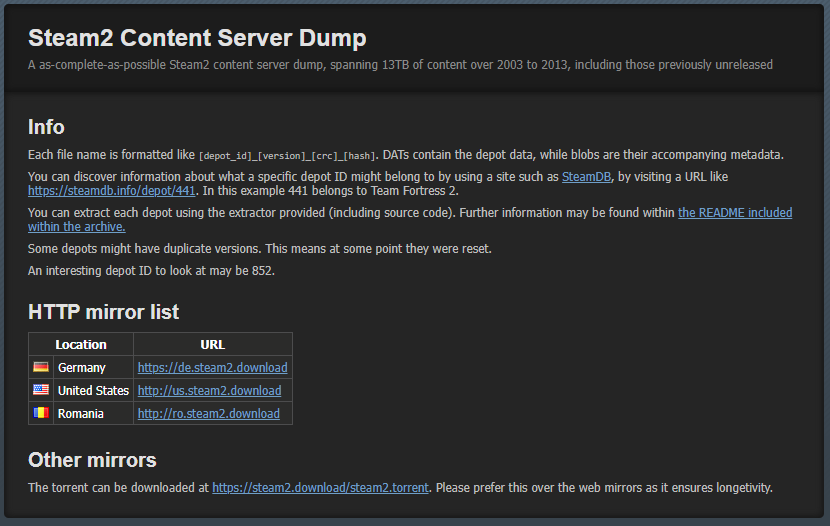Click the duplicate versions sentence
This screenshot has width=830, height=526.
(x=260, y=249)
